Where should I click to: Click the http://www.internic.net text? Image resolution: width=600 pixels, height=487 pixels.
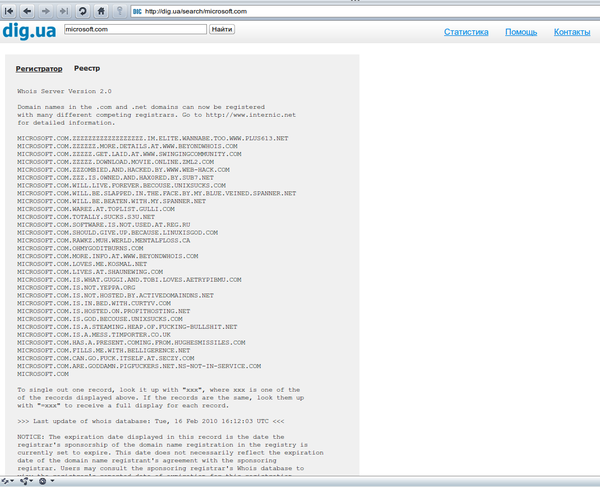pyautogui.click(x=251, y=115)
